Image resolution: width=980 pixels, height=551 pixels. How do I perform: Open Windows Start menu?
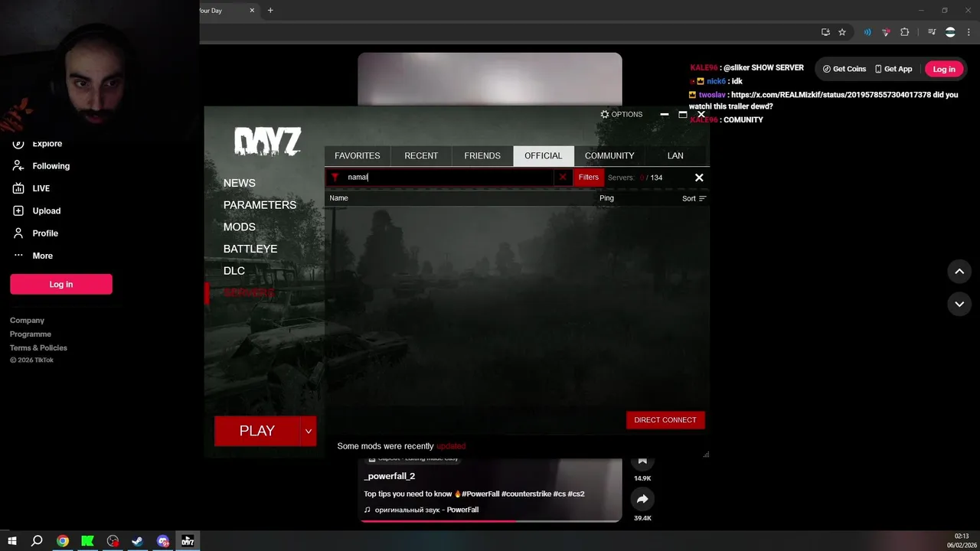click(12, 541)
